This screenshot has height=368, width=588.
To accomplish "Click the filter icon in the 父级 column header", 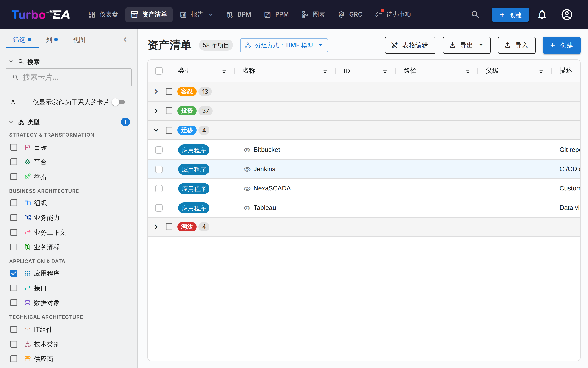I will tap(541, 71).
